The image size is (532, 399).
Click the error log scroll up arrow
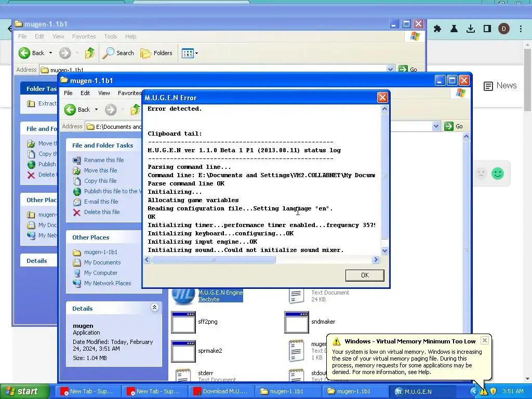click(x=384, y=109)
